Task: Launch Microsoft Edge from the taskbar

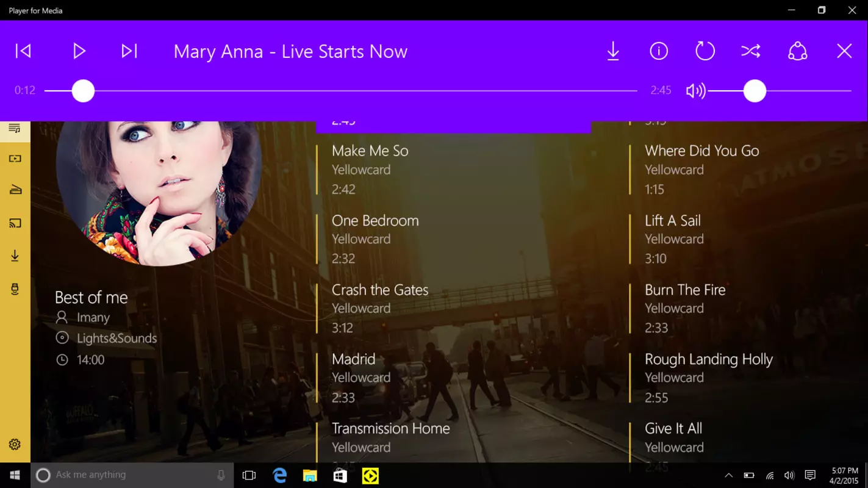Action: pyautogui.click(x=279, y=475)
